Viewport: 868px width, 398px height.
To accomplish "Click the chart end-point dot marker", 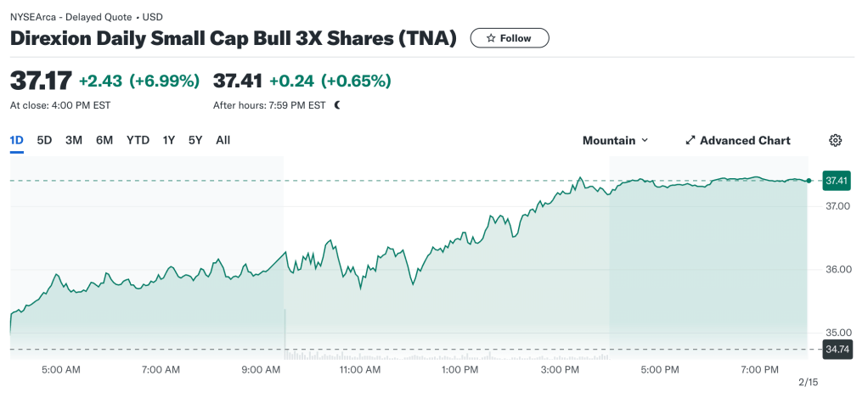I will (808, 181).
